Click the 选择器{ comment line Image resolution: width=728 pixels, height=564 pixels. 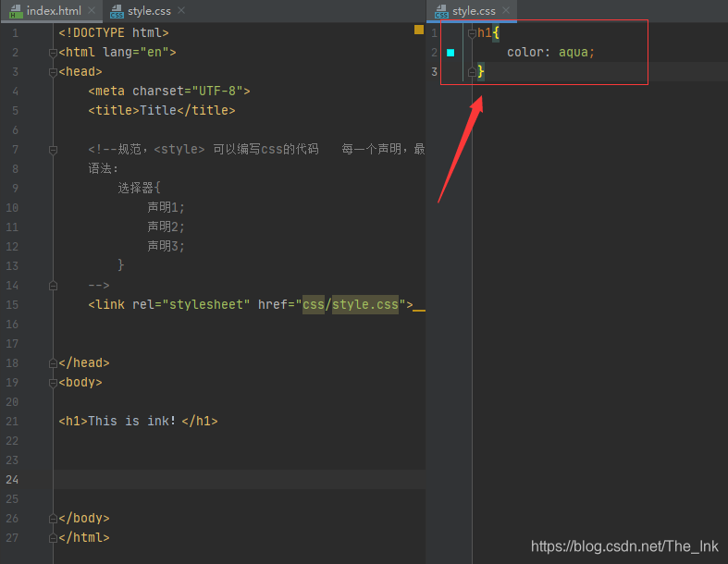(x=139, y=188)
